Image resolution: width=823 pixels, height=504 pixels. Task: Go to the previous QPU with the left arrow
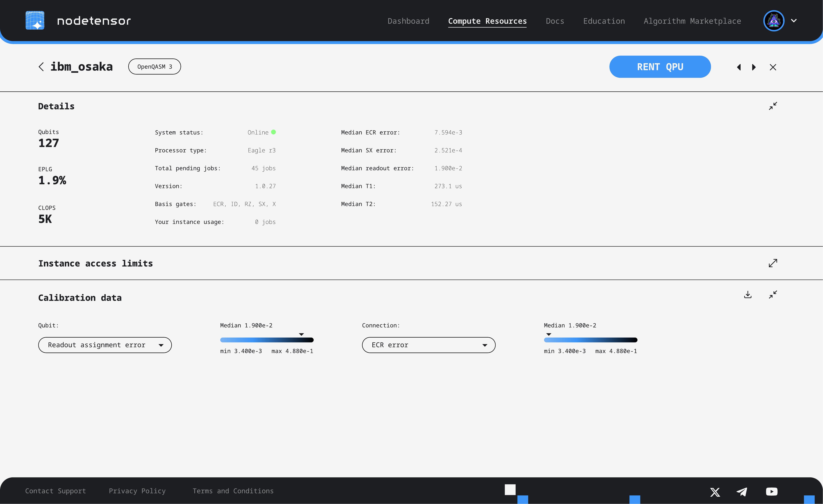tap(739, 67)
